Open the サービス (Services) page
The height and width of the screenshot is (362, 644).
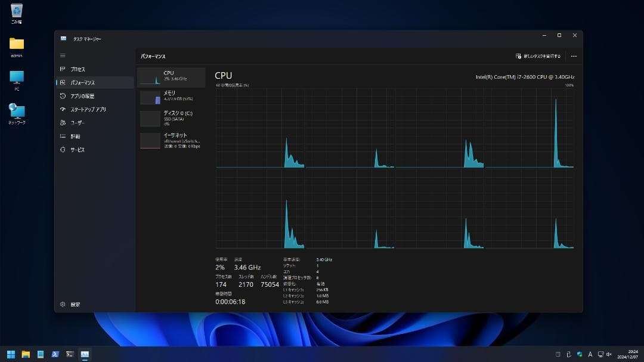78,150
